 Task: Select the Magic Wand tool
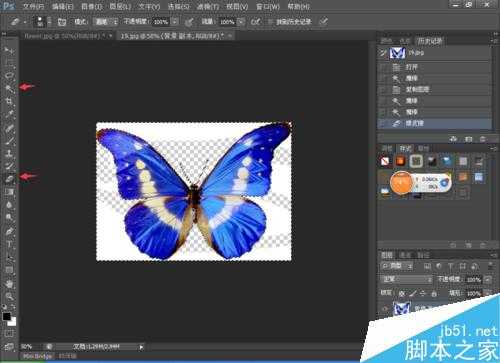click(x=9, y=88)
